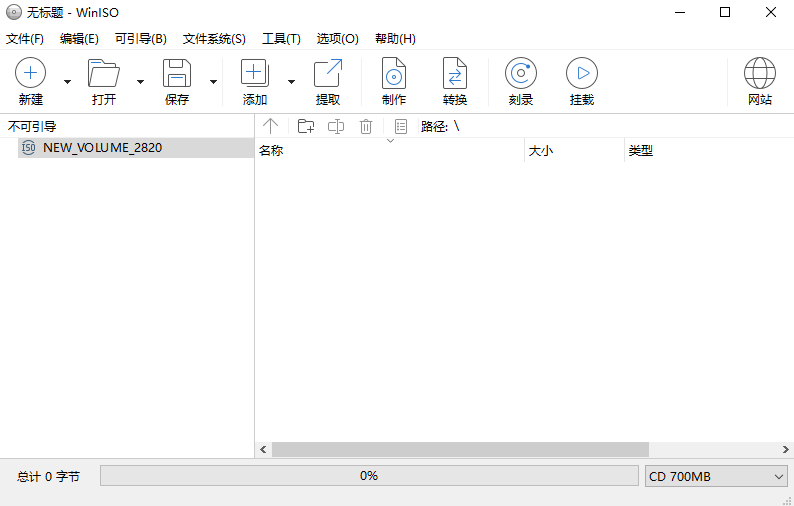Open the 编辑(E) menu
Screen dimensions: 794x506
coord(79,39)
